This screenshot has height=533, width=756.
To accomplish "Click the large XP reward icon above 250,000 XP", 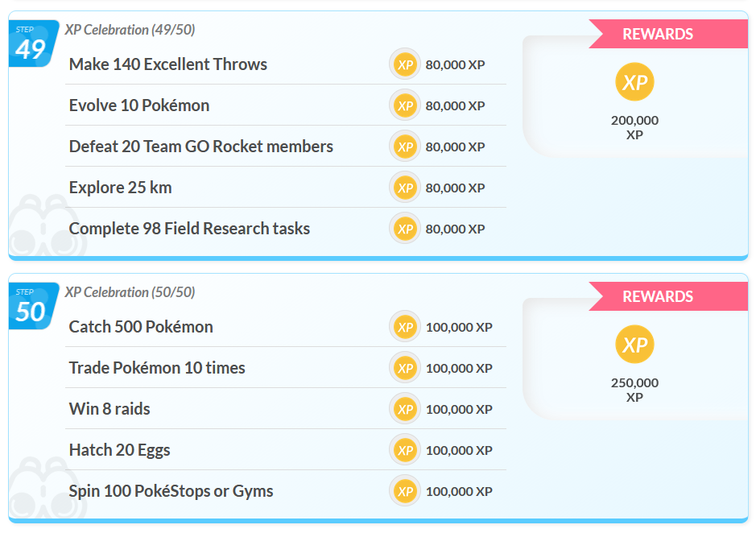I will (x=634, y=345).
